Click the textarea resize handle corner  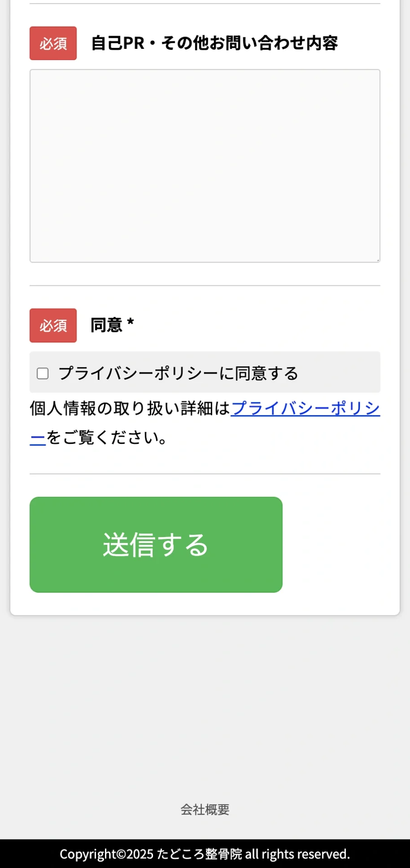click(x=377, y=259)
